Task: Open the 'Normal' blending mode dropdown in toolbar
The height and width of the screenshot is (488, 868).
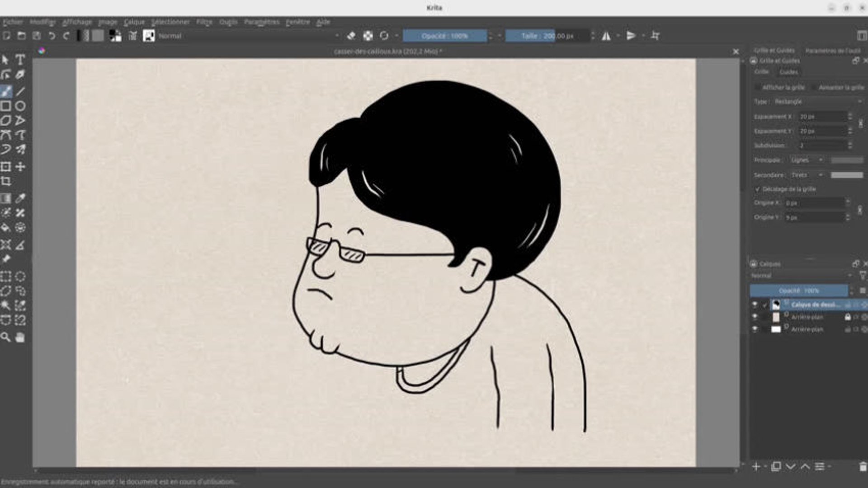Action: pos(249,36)
